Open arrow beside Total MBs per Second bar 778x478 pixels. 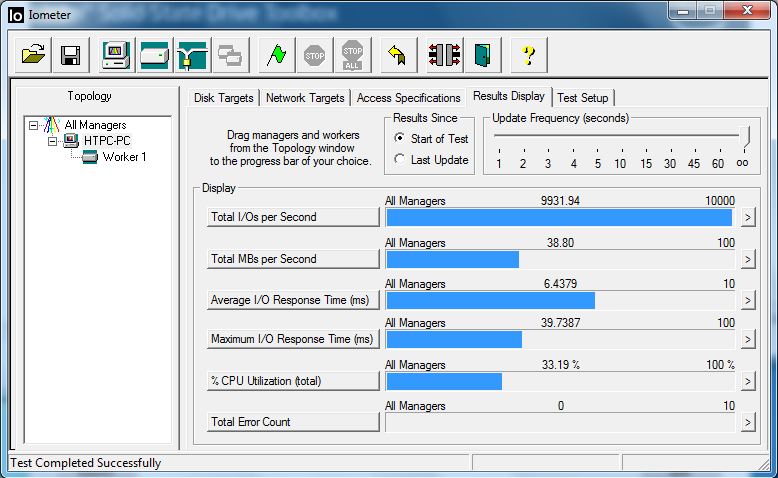tap(748, 259)
